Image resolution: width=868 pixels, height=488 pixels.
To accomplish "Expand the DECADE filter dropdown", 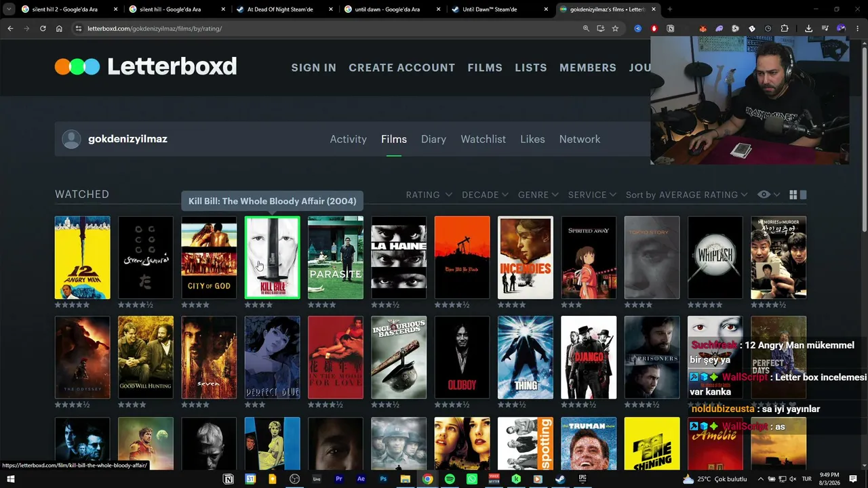I will (x=485, y=195).
